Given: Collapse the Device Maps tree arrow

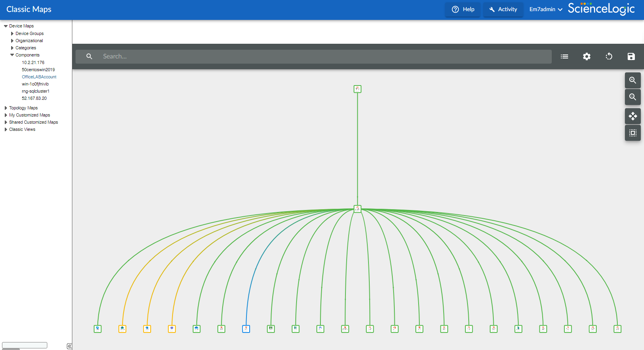Looking at the screenshot, I should coord(6,26).
